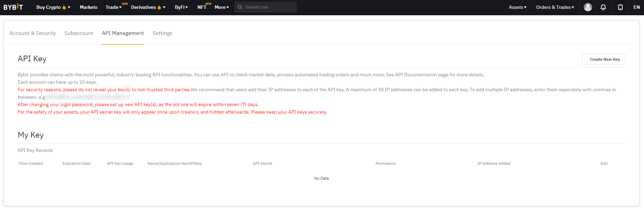Image resolution: width=644 pixels, height=217 pixels.
Task: Click the search magnifier icon
Action: [240, 7]
